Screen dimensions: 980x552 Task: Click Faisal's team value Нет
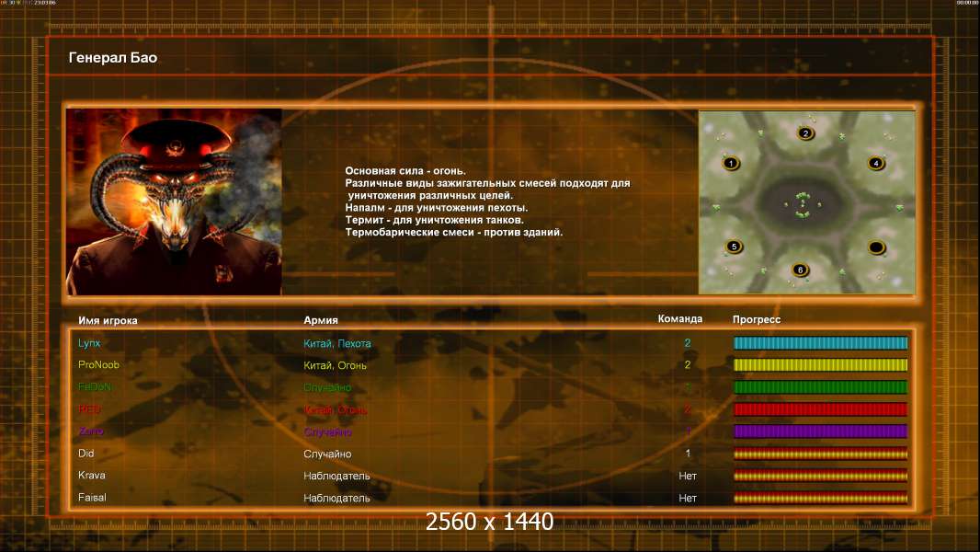click(688, 499)
